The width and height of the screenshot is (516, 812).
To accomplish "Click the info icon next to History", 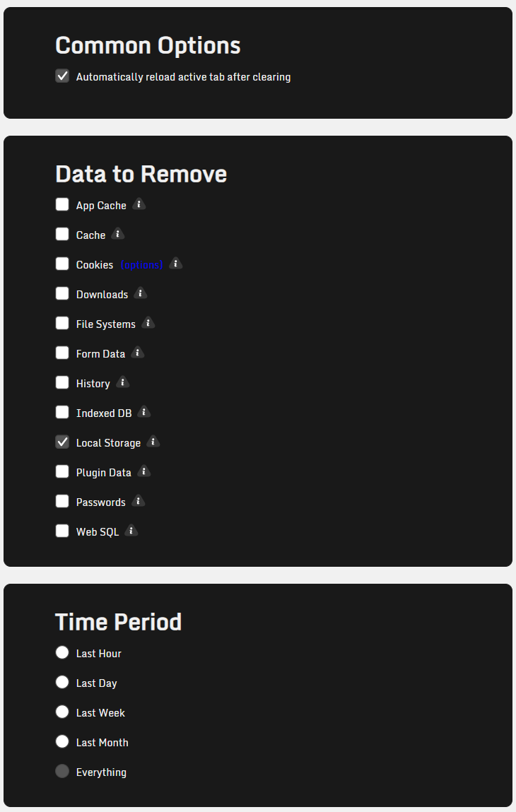I will pyautogui.click(x=122, y=382).
